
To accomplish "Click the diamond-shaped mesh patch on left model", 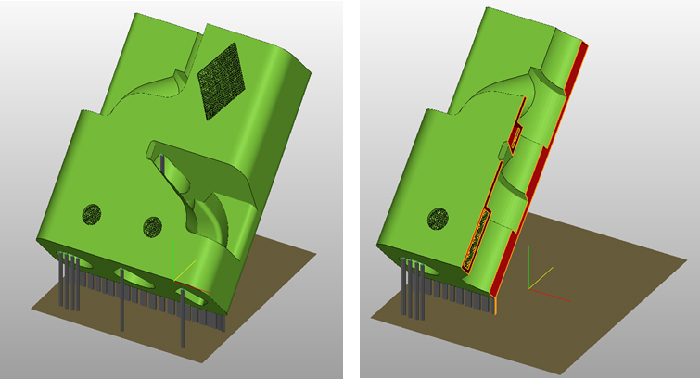I will coord(221,81).
